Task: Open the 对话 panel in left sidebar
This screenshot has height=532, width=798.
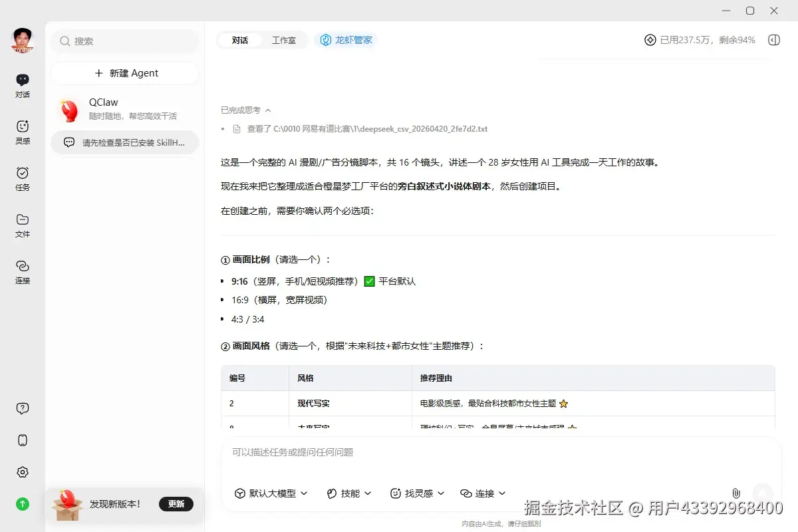Action: pos(23,87)
